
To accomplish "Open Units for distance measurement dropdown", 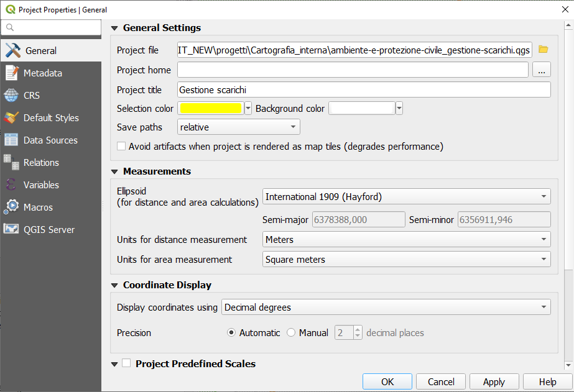I will click(x=406, y=240).
